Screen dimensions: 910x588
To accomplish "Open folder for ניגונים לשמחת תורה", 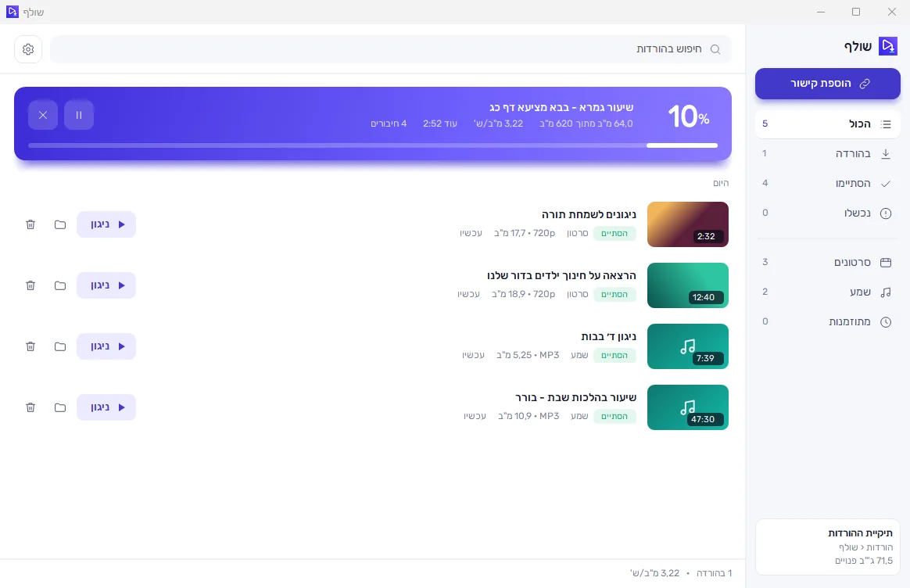I will pyautogui.click(x=60, y=224).
